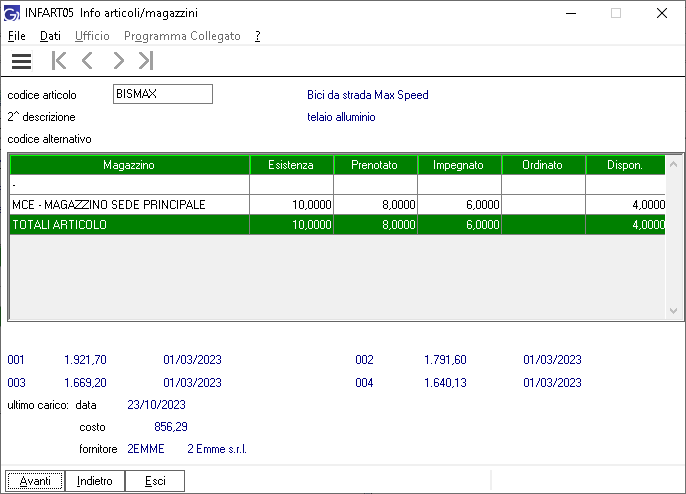Select the MCE - MAGAZZINO SEDE PRINCIPALE row
The width and height of the screenshot is (686, 494).
(337, 204)
